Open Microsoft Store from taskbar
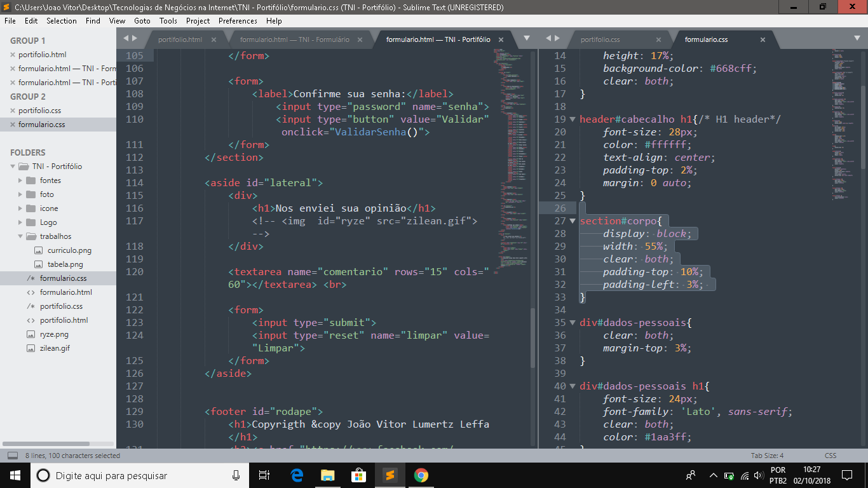Screen dimensions: 868x488 tap(358, 475)
